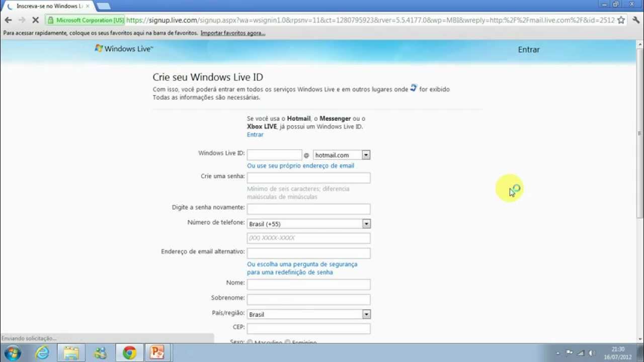Click the Nome input field
This screenshot has width=644, height=362.
[308, 284]
